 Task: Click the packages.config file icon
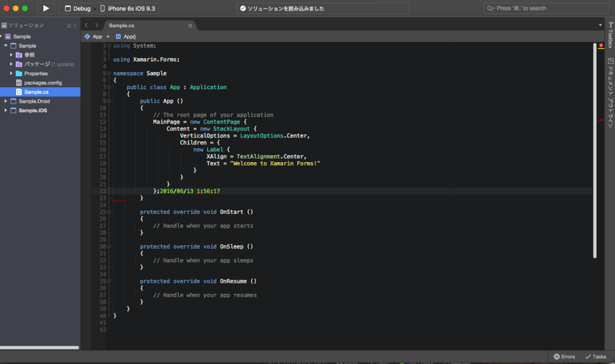pos(19,83)
